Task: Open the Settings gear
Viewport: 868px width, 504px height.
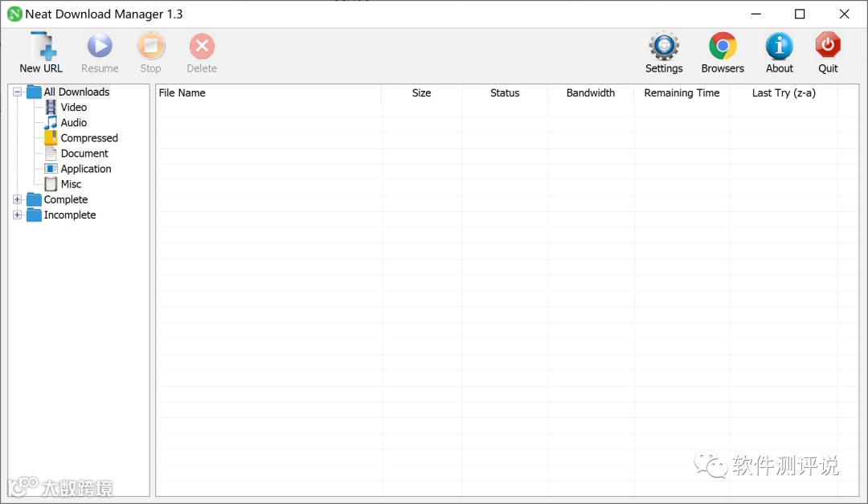Action: click(x=664, y=53)
